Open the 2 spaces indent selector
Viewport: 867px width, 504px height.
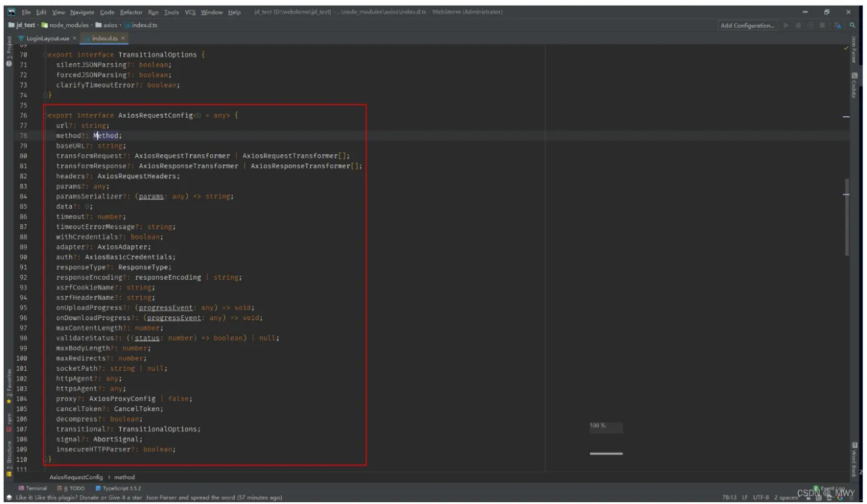pyautogui.click(x=786, y=497)
